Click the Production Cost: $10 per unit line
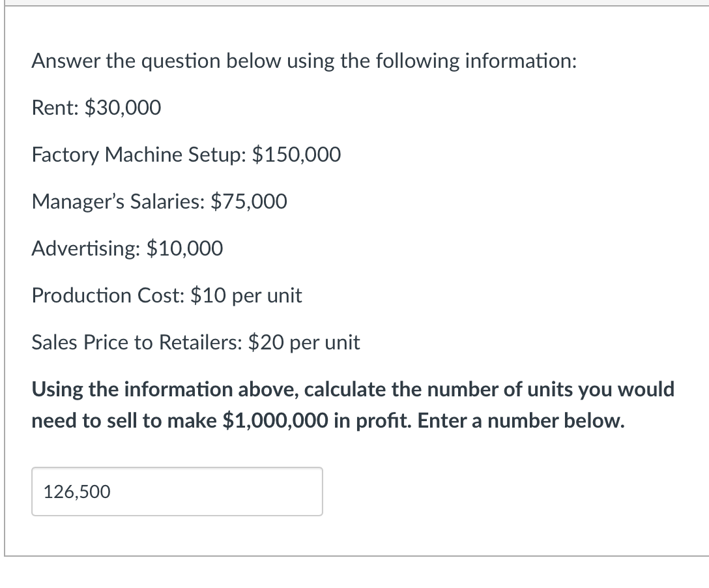 tap(166, 295)
